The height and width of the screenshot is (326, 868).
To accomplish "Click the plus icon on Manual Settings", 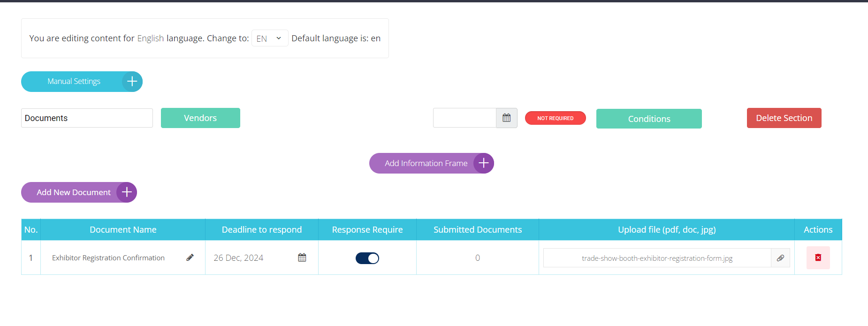I will point(132,82).
